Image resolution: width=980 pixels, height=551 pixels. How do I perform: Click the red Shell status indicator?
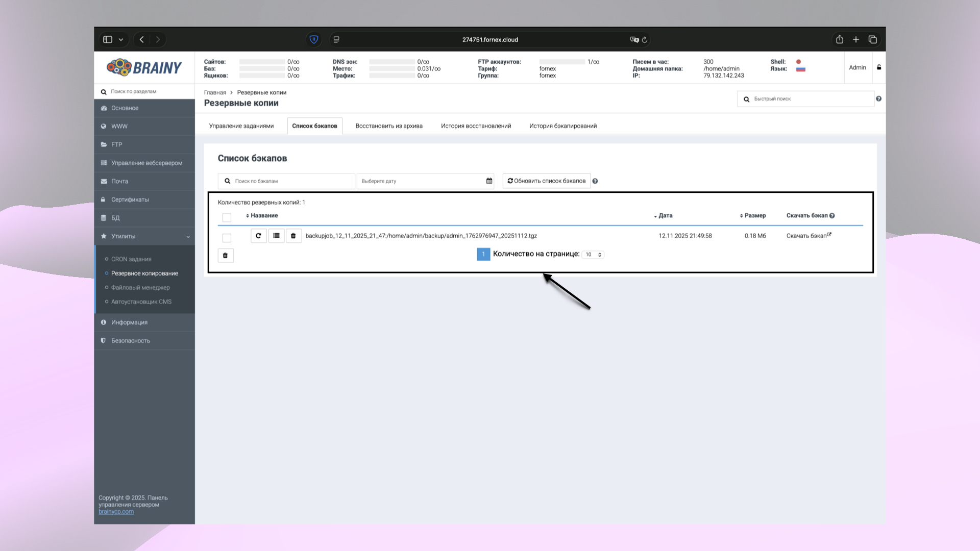pos(799,62)
